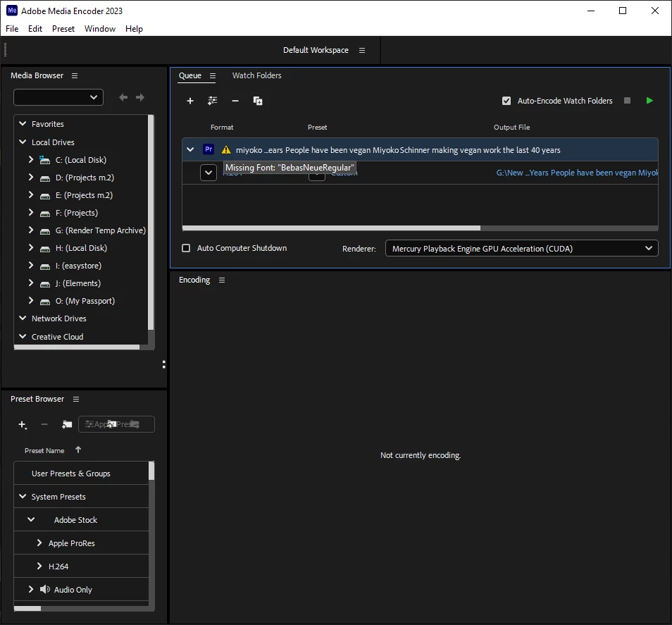The width and height of the screenshot is (672, 625).
Task: Click the Preset Name sort arrow
Action: 78,450
